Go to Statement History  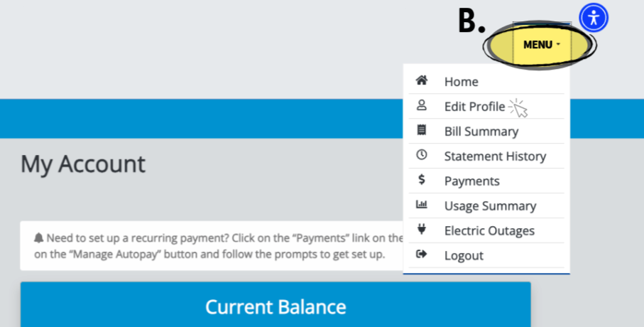(495, 156)
